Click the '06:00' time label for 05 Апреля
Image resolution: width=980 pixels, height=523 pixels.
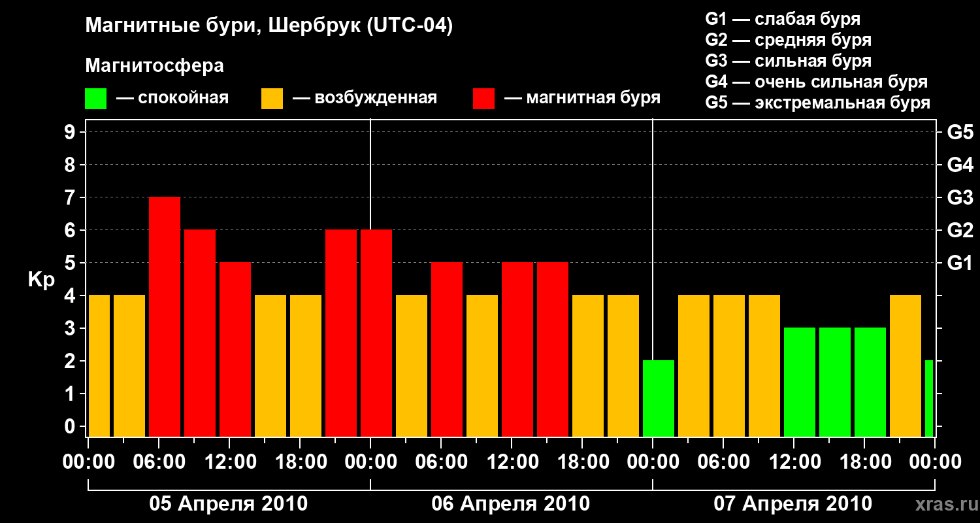159,462
